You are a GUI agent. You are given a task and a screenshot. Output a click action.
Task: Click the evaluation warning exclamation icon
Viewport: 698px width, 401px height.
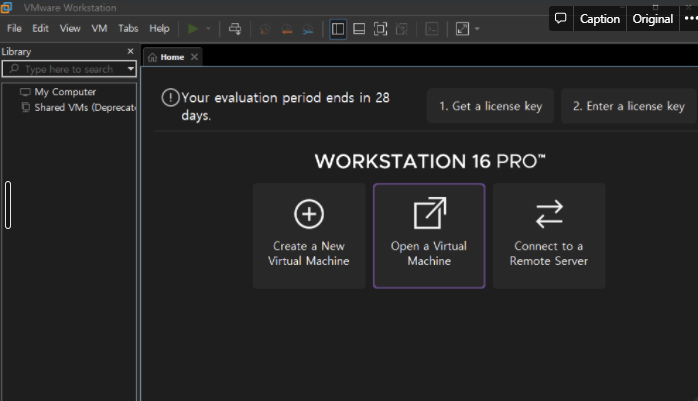170,97
